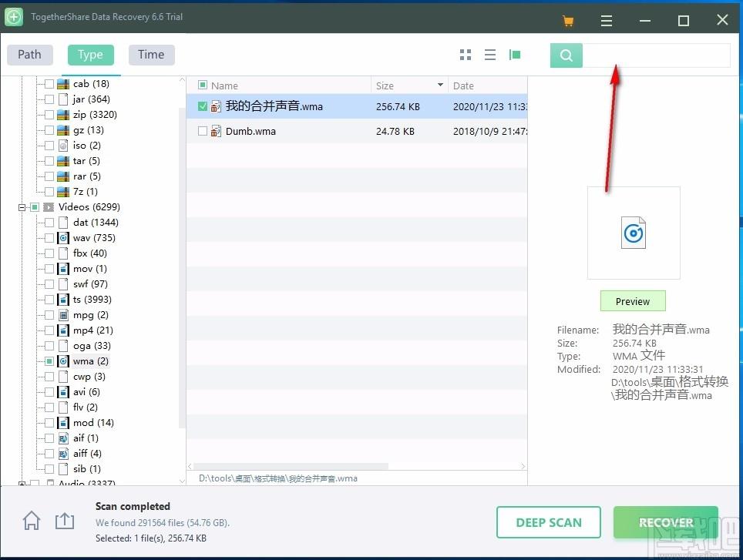Screen dimensions: 743x560
Task: Click the shopping cart purchase icon
Action: (x=568, y=21)
